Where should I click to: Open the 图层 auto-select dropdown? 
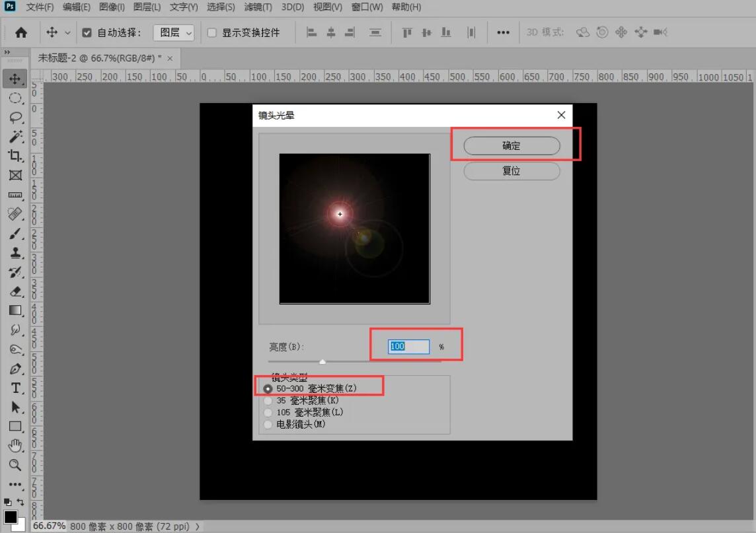pyautogui.click(x=173, y=32)
